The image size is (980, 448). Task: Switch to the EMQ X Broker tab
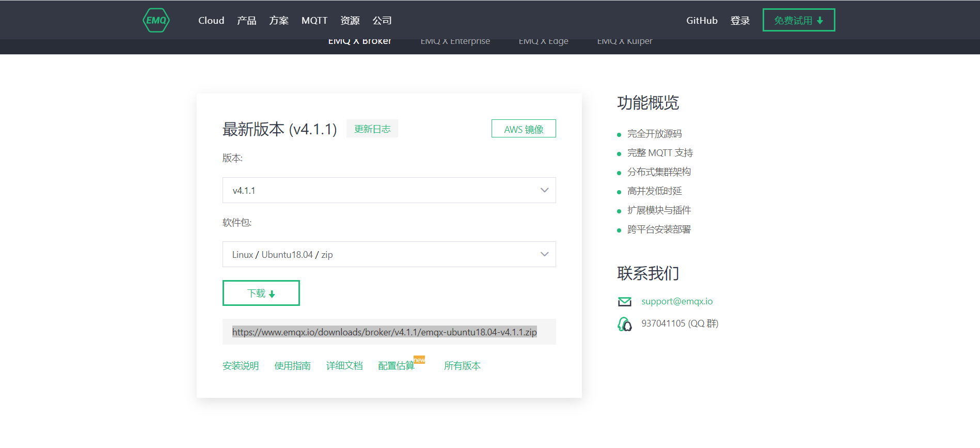coord(360,42)
